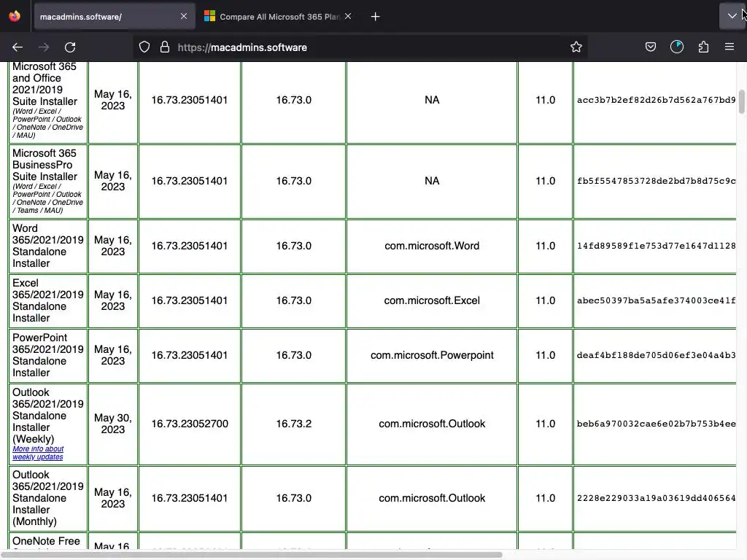Close the macadmins.software tab
The height and width of the screenshot is (560, 747).
[184, 16]
